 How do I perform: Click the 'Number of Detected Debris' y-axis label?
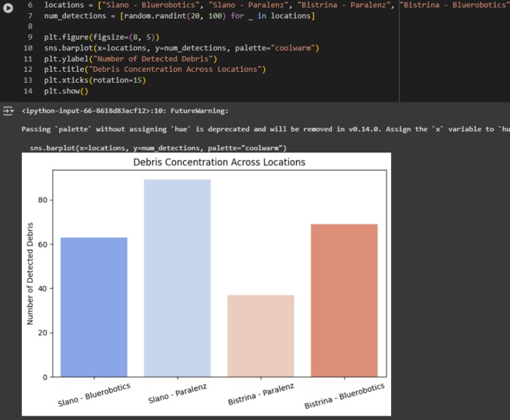tap(30, 273)
